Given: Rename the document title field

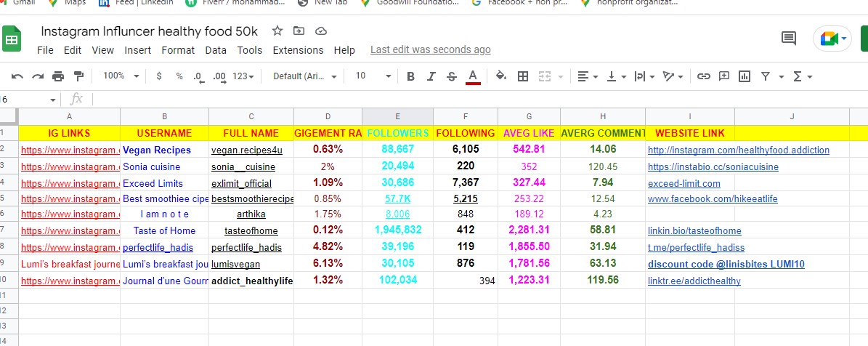Looking at the screenshot, I should tap(150, 31).
